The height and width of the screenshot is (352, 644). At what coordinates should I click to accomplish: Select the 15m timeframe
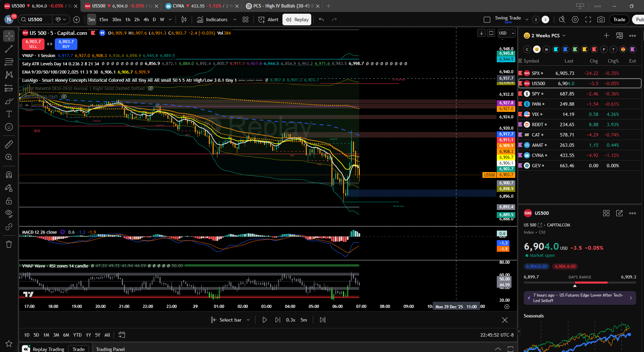[x=103, y=19]
